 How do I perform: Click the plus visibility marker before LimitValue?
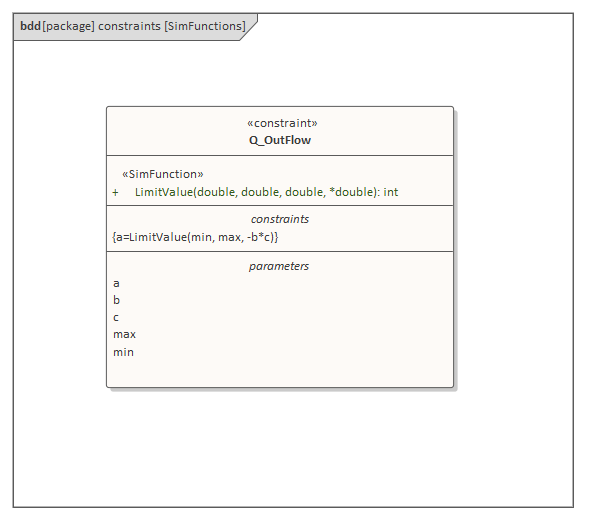(x=115, y=193)
